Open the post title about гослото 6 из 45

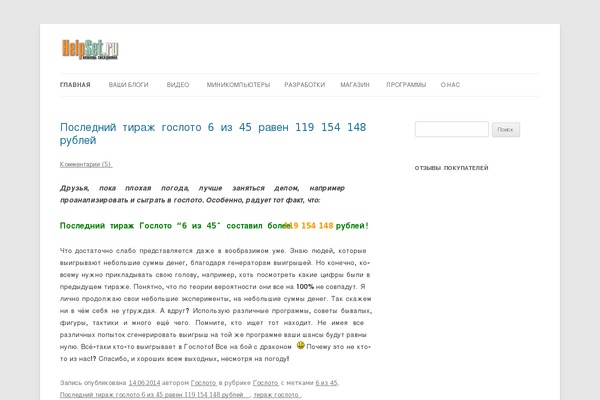(213, 134)
